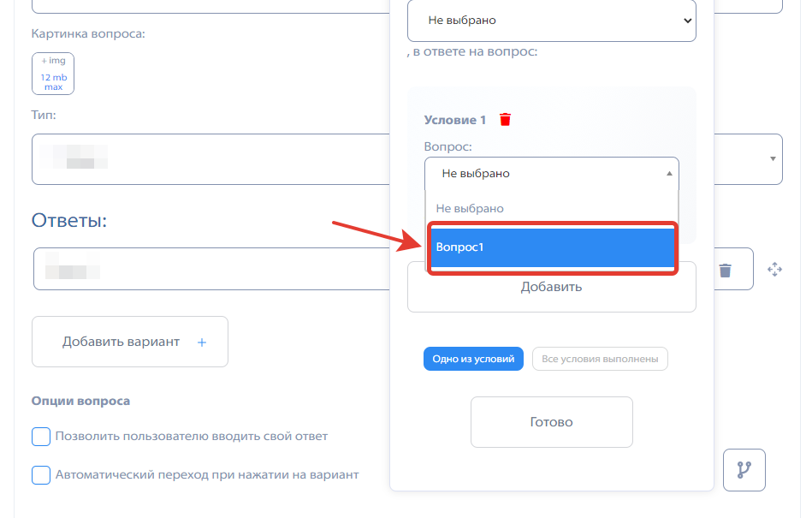Click the Тип selection field

tap(210, 159)
